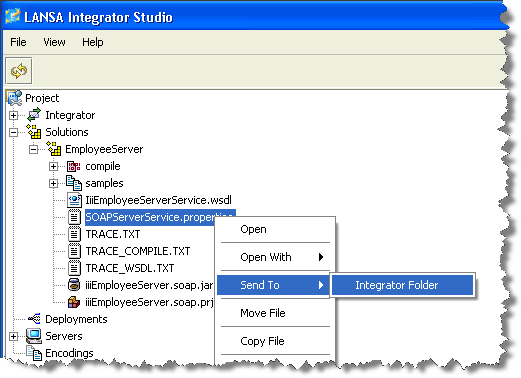Select the TRACE.TXT file name

113,234
